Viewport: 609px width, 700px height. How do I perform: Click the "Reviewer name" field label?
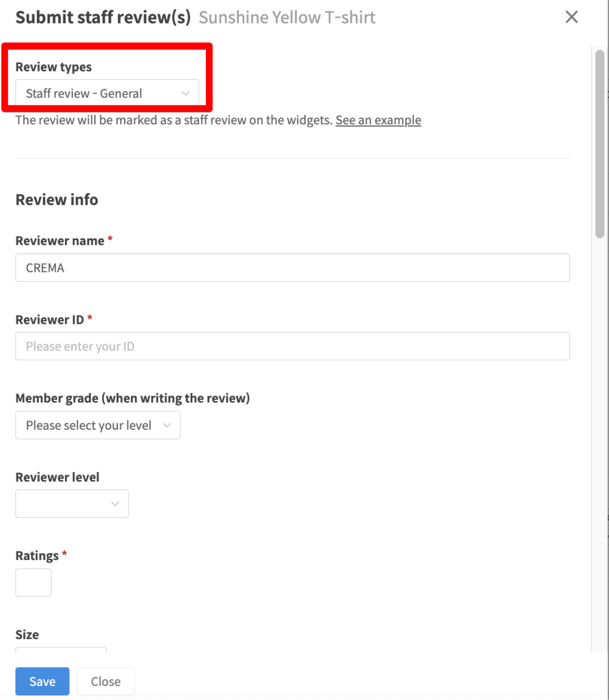tap(60, 241)
